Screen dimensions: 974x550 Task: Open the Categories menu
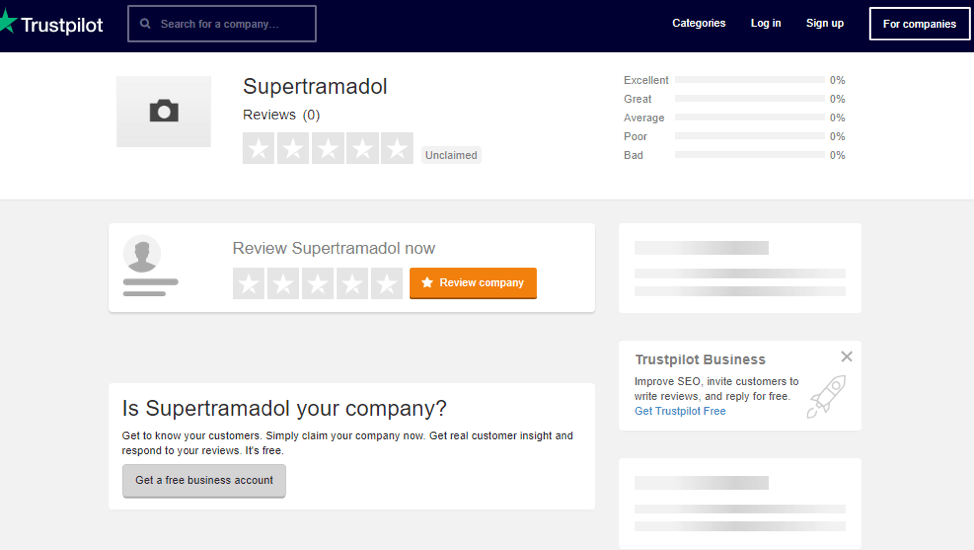(x=699, y=23)
